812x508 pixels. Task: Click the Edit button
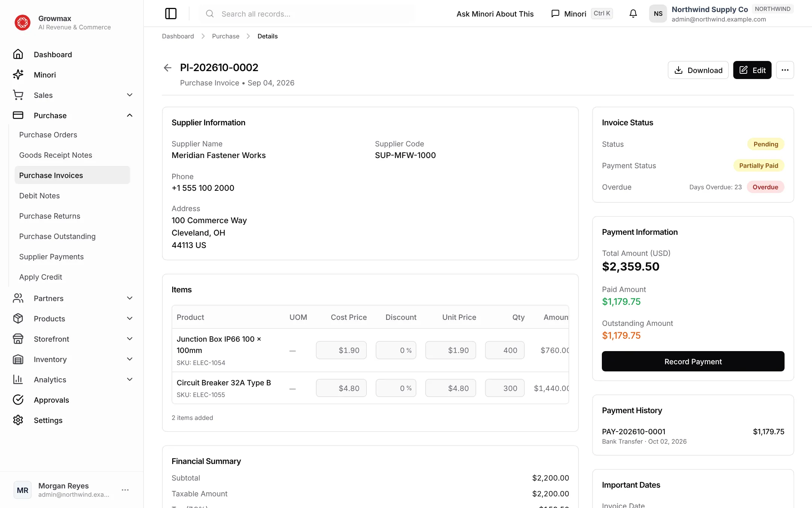point(752,70)
